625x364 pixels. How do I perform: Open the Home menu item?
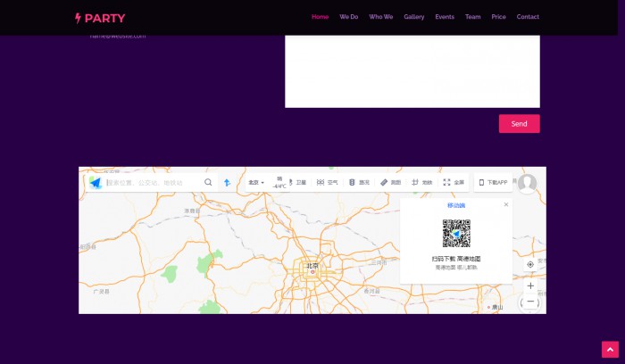(320, 17)
